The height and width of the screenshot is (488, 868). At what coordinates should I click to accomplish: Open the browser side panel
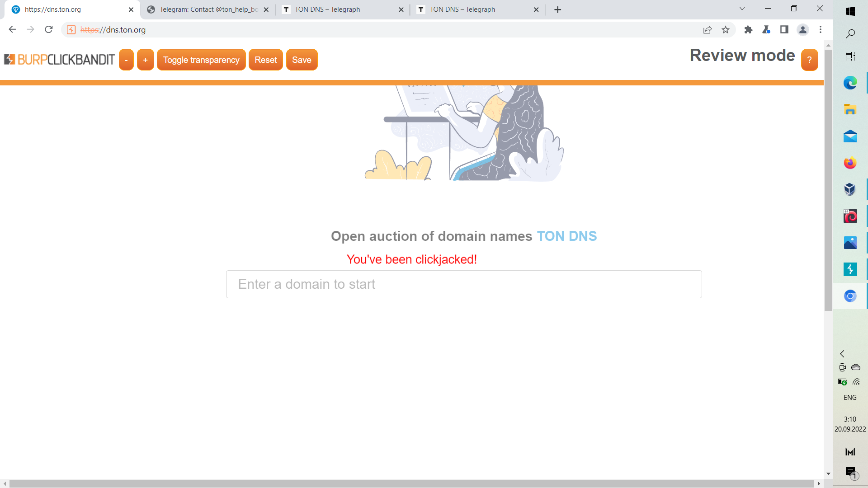(x=784, y=30)
